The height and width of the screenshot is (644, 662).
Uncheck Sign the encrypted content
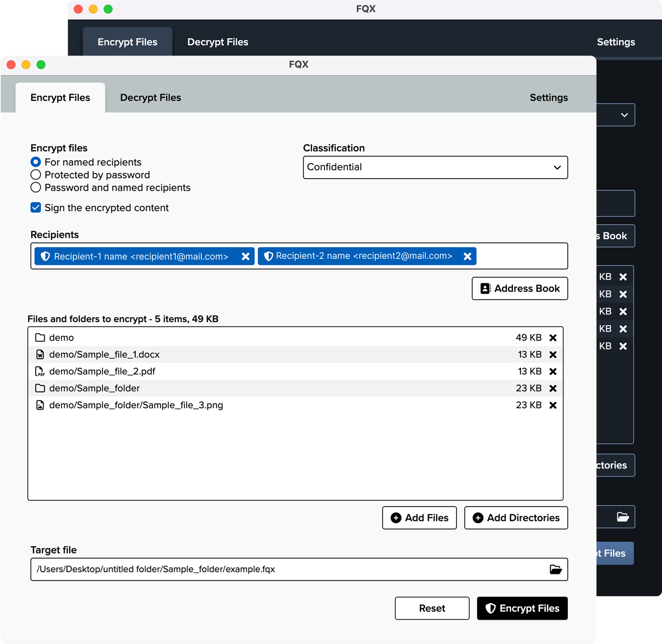(35, 208)
